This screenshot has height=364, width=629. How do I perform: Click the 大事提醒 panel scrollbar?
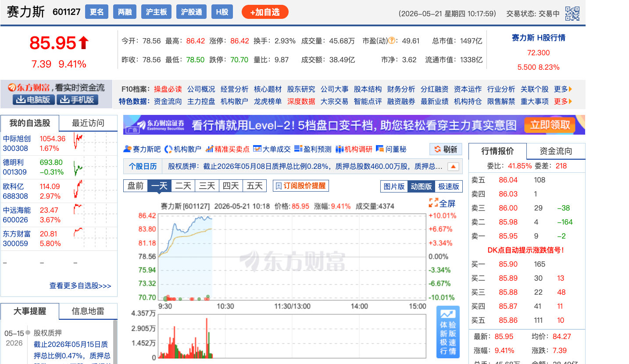click(x=115, y=342)
